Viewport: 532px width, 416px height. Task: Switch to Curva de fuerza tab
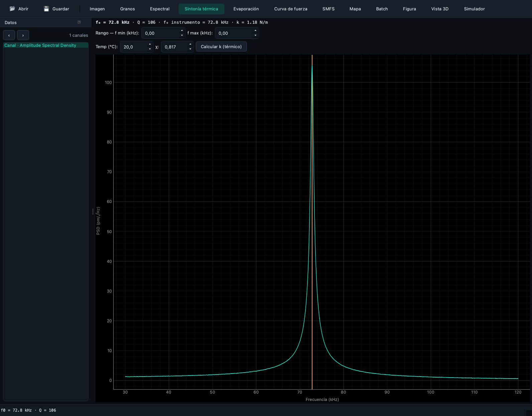[291, 9]
